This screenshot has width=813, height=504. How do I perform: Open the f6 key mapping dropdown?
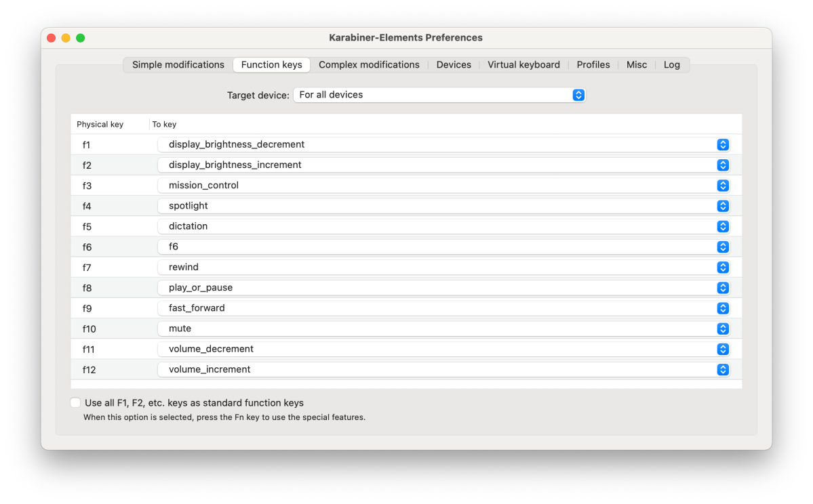point(444,247)
